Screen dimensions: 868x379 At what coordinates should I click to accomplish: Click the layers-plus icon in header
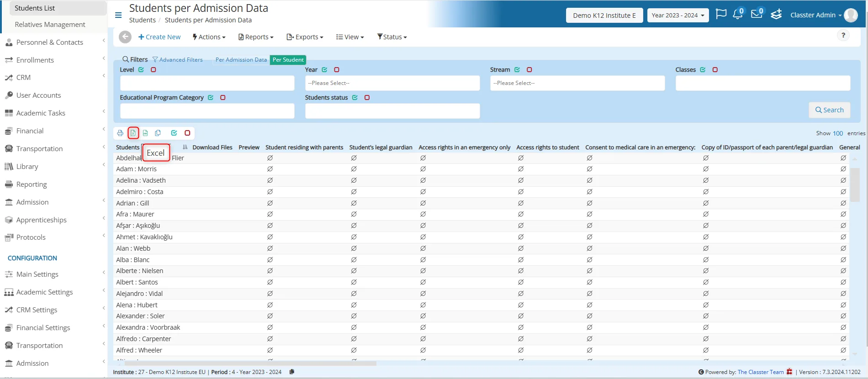point(776,15)
